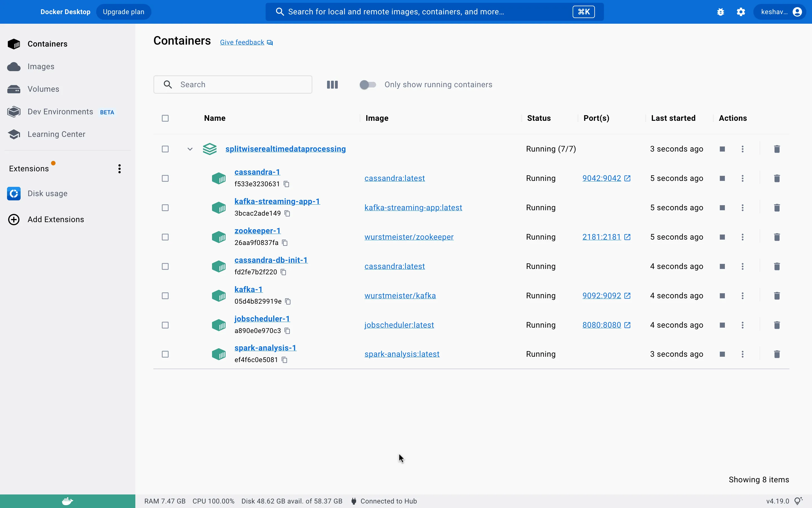The height and width of the screenshot is (508, 812).
Task: Open more actions for kafka-1
Action: tap(743, 296)
